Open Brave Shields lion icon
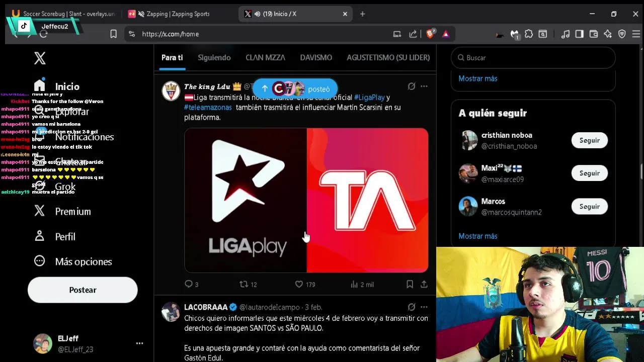Image resolution: width=644 pixels, height=362 pixels. point(430,34)
